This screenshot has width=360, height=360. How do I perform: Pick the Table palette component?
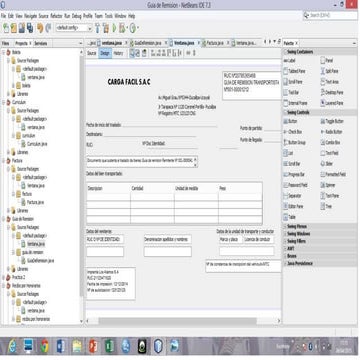tap(289, 217)
